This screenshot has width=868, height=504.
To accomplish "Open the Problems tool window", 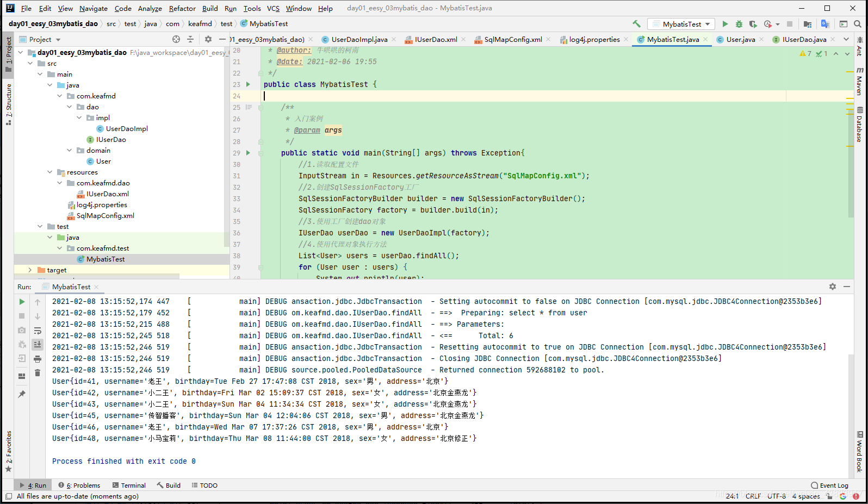I will tap(79, 485).
